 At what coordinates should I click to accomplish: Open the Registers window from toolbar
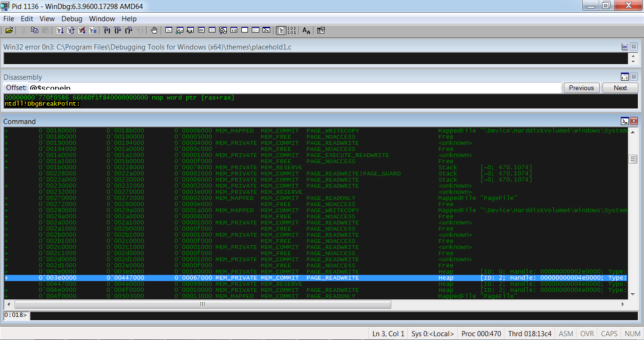[x=201, y=31]
